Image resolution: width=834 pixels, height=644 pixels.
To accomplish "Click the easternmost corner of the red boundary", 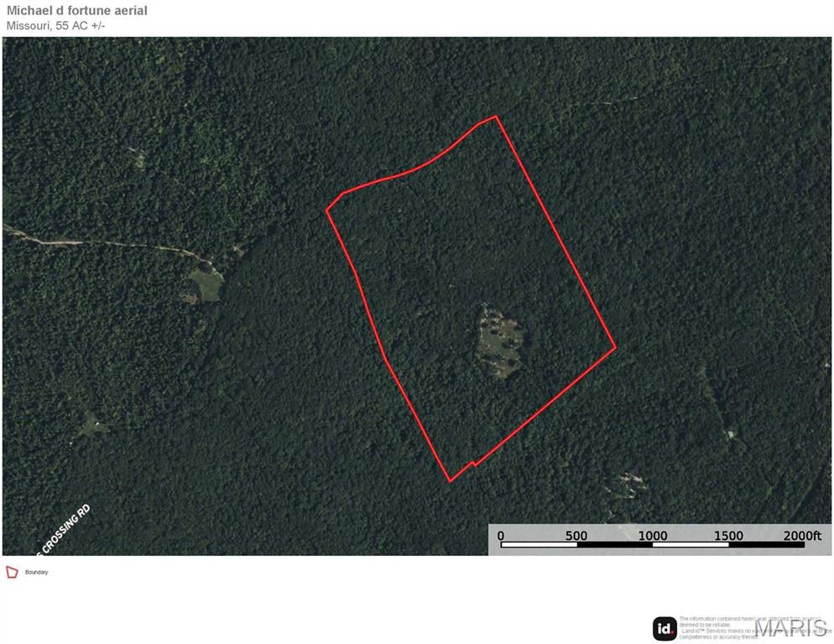I will pyautogui.click(x=615, y=348).
